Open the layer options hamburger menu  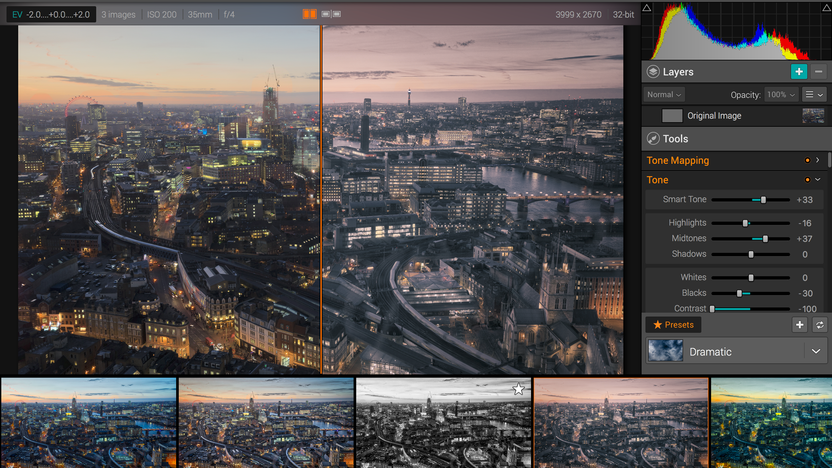point(814,94)
